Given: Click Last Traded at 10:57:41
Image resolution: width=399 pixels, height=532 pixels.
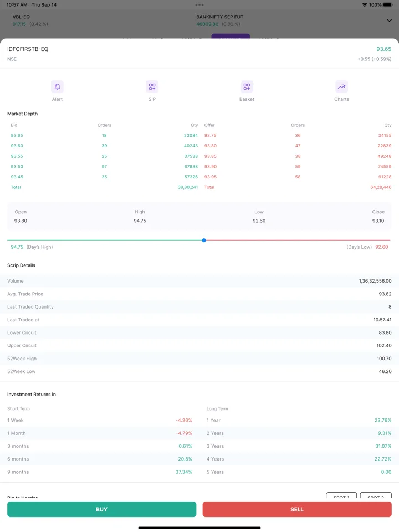Looking at the screenshot, I should tap(382, 320).
